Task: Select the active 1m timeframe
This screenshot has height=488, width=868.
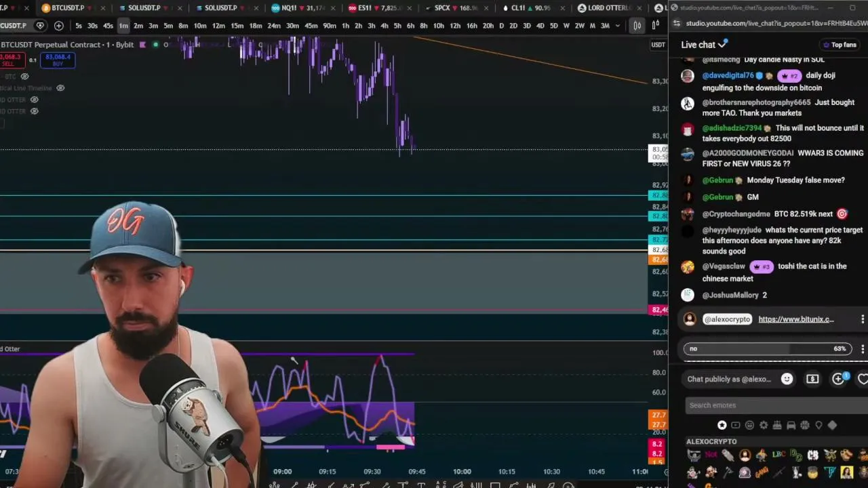Action: point(123,26)
